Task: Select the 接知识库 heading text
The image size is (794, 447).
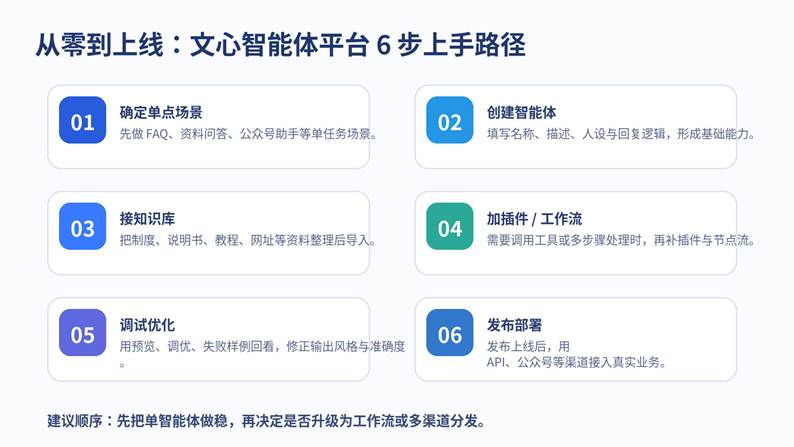Action: [147, 218]
